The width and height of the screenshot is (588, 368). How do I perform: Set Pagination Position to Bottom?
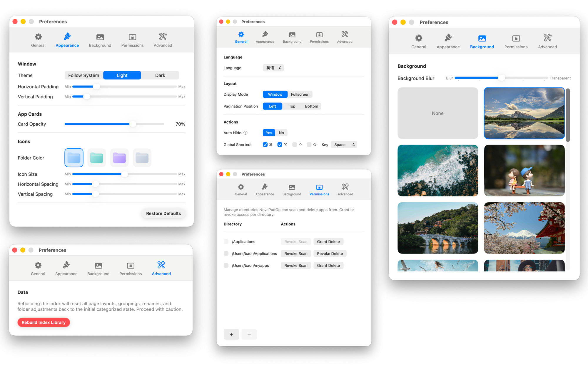tap(311, 106)
